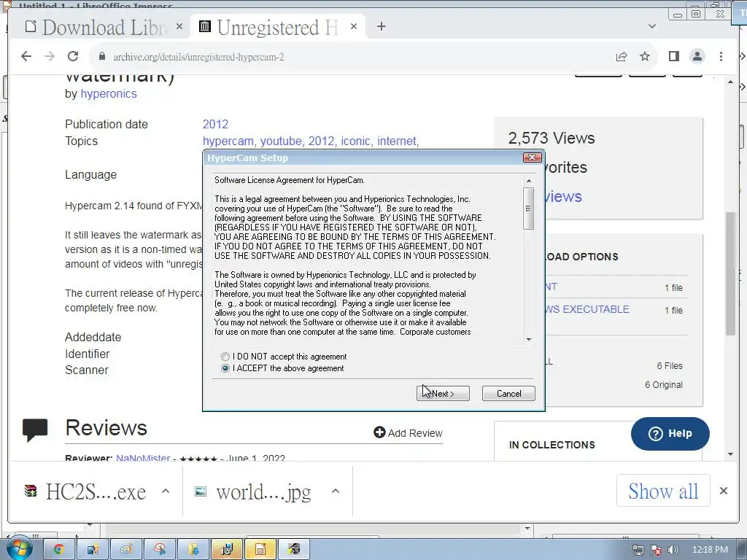
Task: Open the Chrome profile avatar menu
Action: point(697,56)
